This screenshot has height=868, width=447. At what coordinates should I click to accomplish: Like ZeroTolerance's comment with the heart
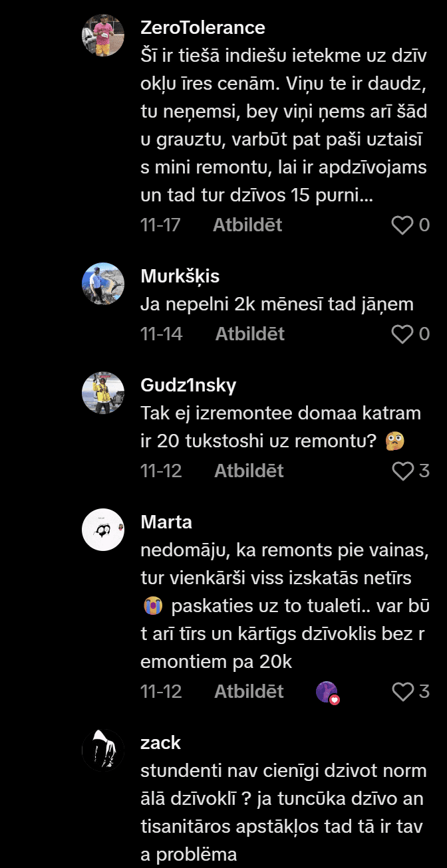pyautogui.click(x=402, y=225)
